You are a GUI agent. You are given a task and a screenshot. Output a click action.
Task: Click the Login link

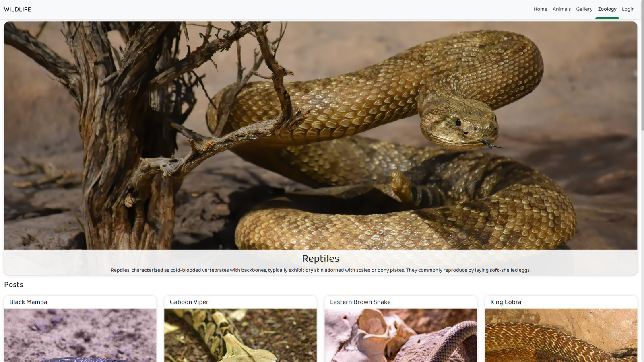[x=628, y=9]
